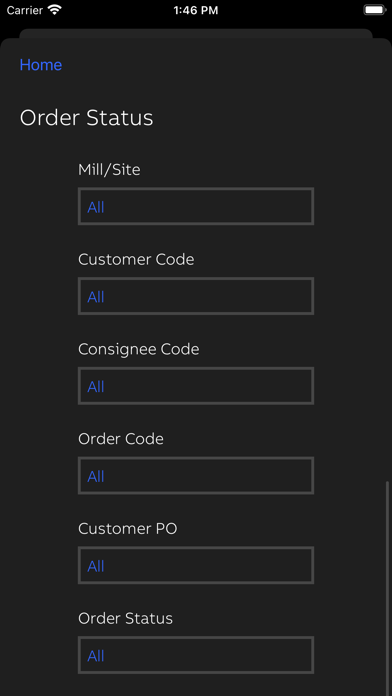
Task: Tap the Mill/Site label
Action: click(x=109, y=170)
